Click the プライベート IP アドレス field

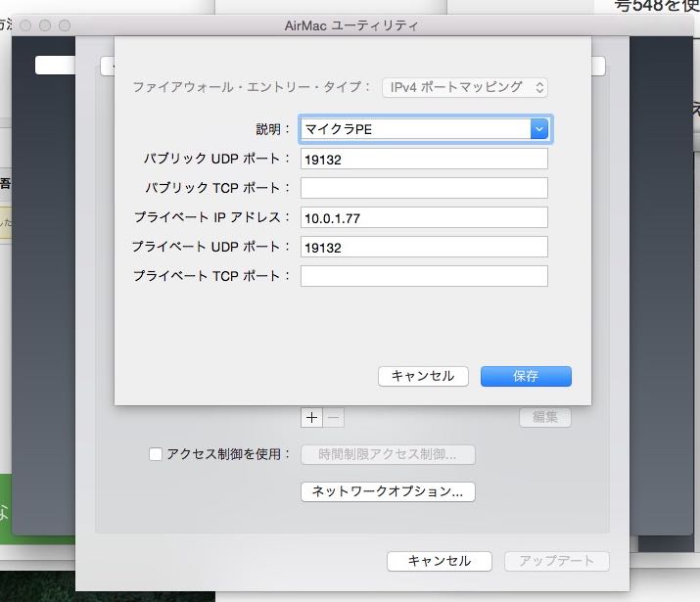click(424, 217)
